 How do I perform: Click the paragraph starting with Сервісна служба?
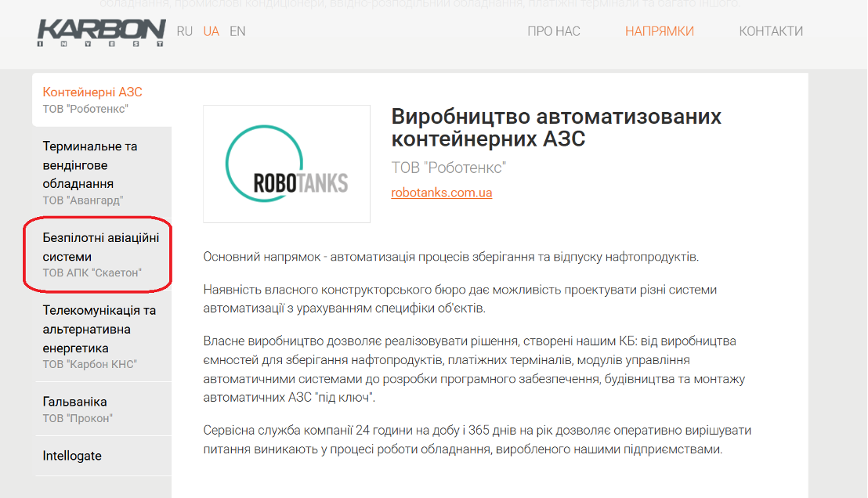(476, 440)
